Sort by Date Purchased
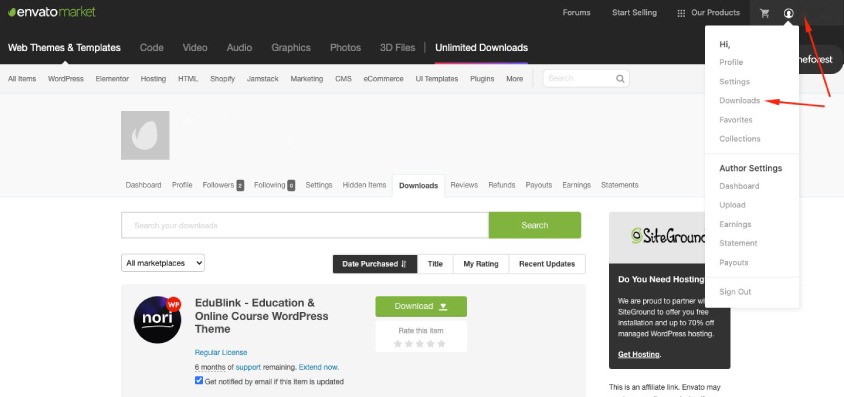 click(375, 264)
